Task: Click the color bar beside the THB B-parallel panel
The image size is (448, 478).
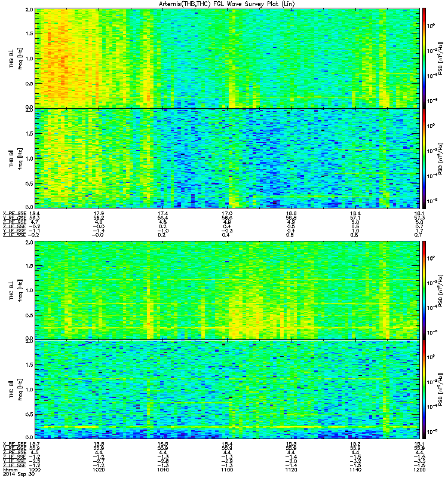Action: 424,158
